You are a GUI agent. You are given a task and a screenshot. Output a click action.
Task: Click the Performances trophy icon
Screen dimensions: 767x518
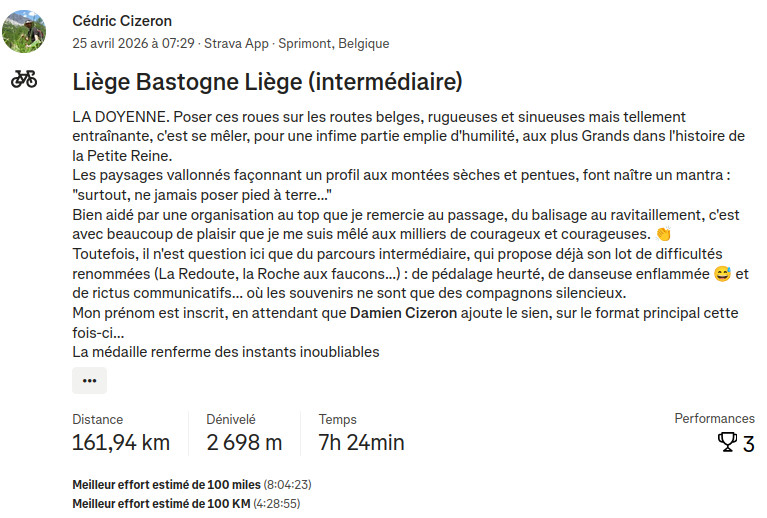pos(727,442)
